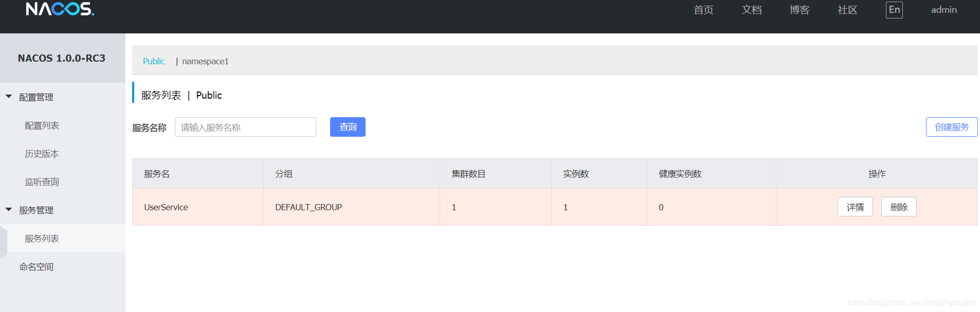The image size is (980, 312).
Task: Switch to the namespace1 tab
Action: pos(205,61)
